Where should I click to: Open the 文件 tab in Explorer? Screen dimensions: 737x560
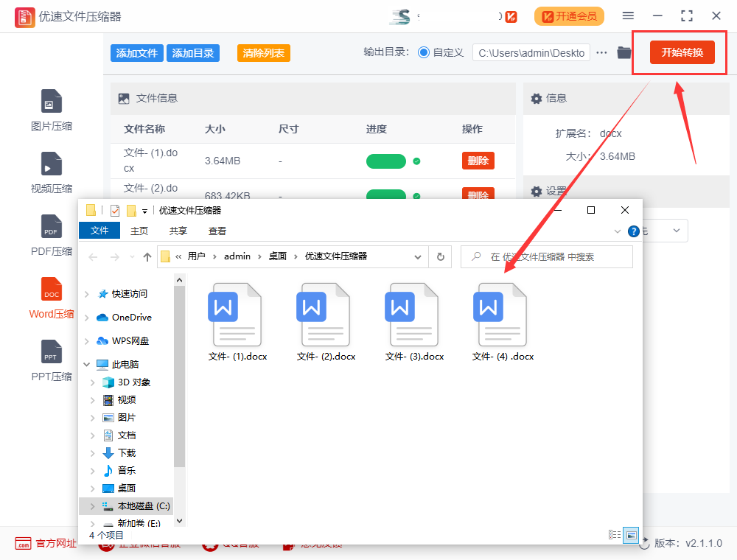pos(99,231)
